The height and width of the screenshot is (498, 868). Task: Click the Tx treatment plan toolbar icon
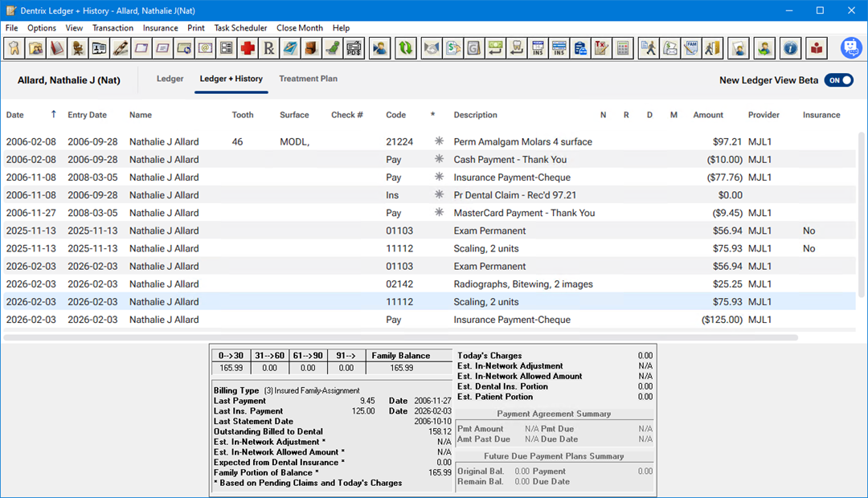click(x=601, y=49)
